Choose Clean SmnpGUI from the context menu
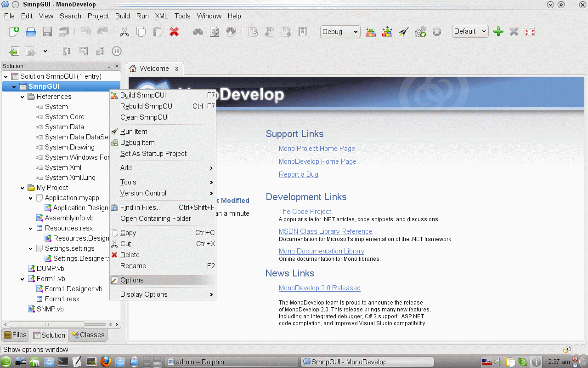 pos(163,117)
